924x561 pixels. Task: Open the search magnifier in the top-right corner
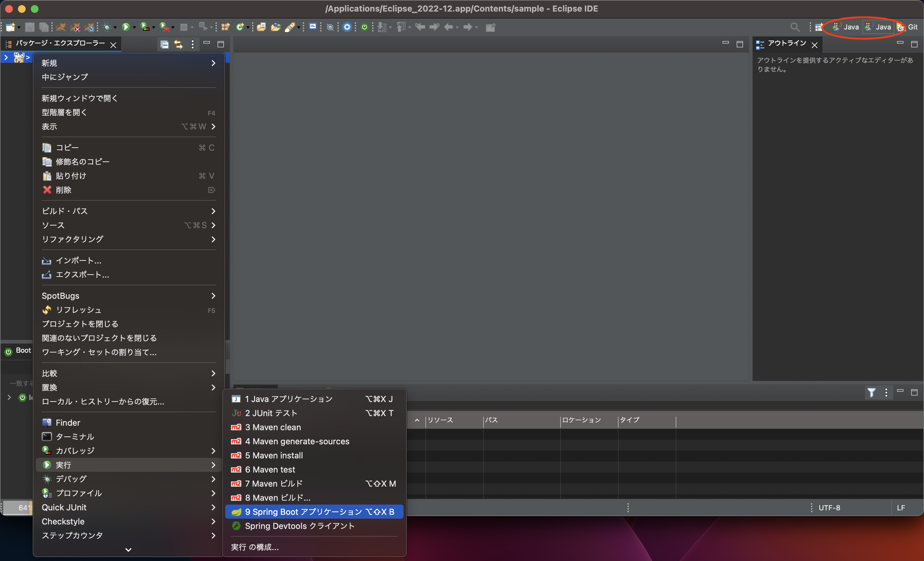click(795, 27)
